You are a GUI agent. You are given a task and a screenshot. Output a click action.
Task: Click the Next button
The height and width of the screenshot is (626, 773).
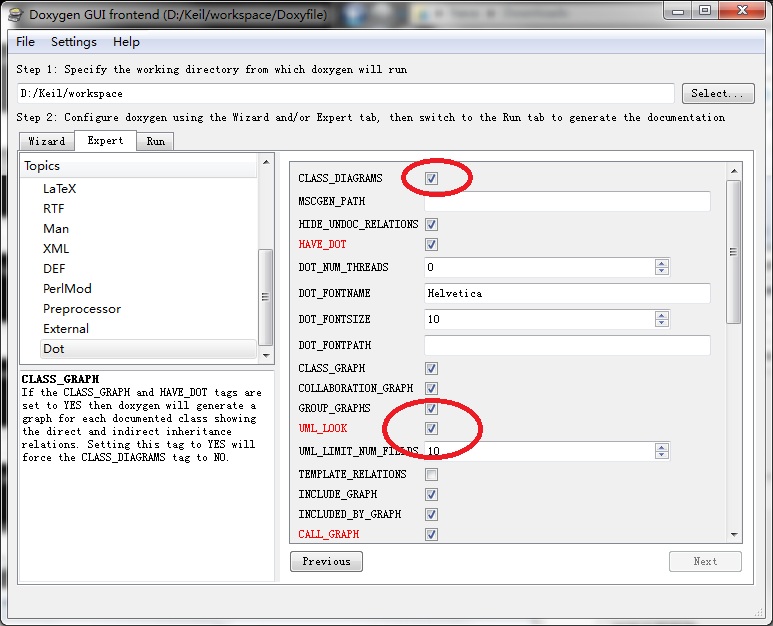pos(705,561)
